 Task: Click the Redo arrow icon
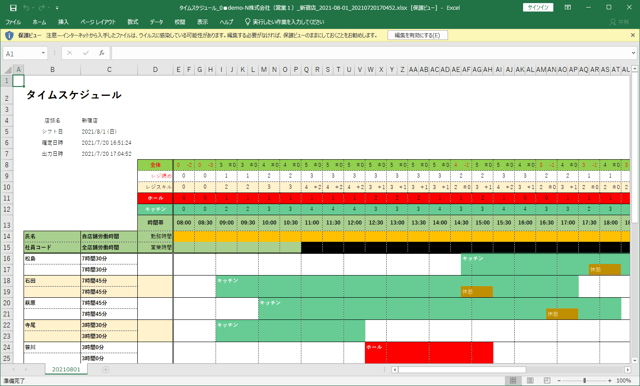(x=41, y=8)
